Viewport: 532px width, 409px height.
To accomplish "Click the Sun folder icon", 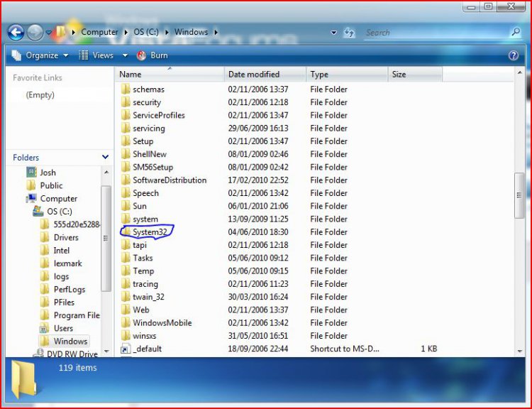I will click(x=126, y=205).
